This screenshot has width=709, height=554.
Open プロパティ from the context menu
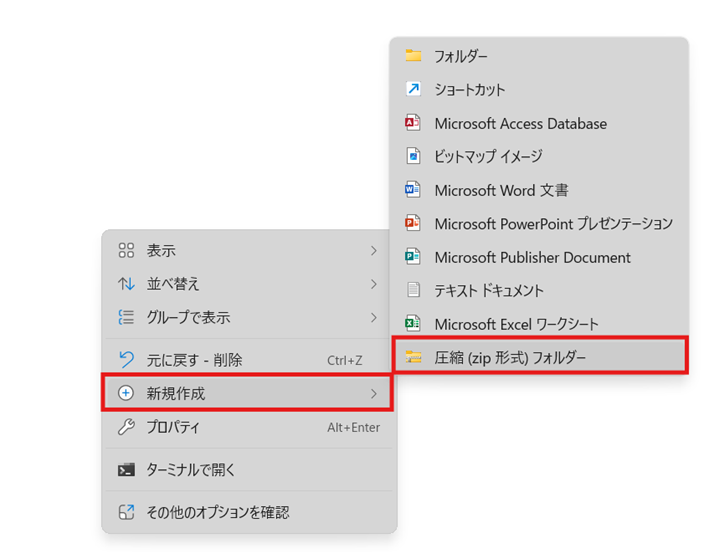(x=173, y=428)
